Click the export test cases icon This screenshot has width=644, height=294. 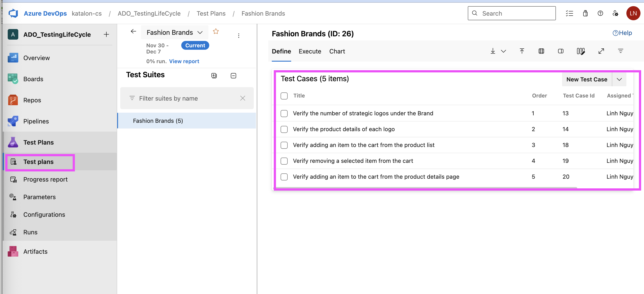click(x=493, y=51)
